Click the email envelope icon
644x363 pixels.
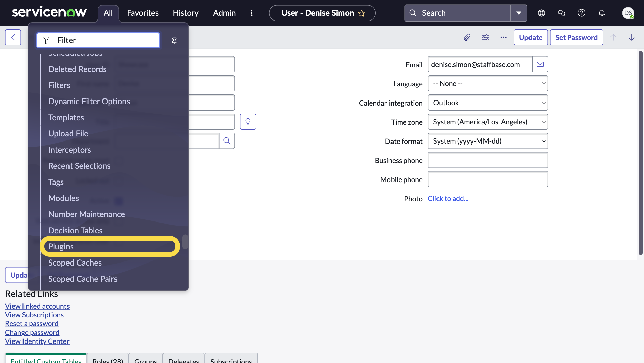point(540,64)
